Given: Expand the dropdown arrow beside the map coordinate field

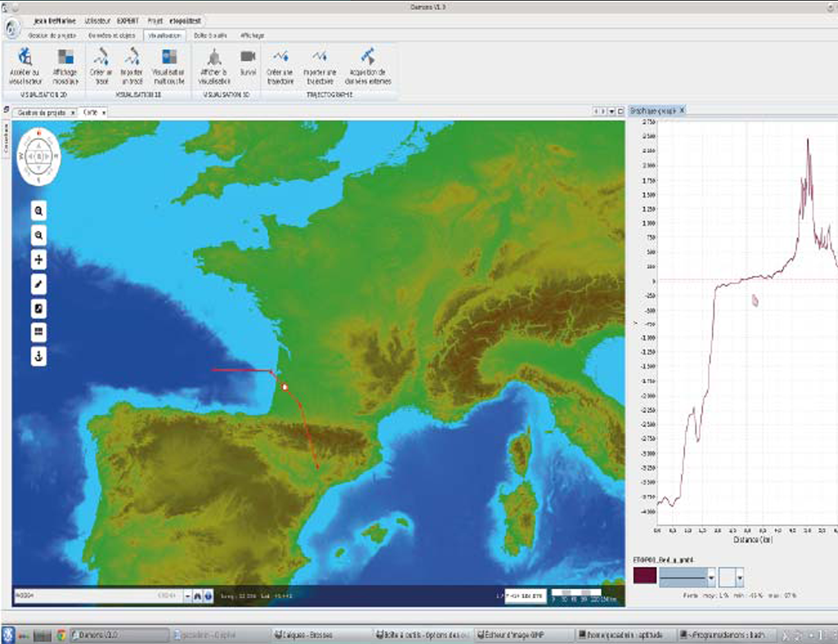Looking at the screenshot, I should click(187, 596).
